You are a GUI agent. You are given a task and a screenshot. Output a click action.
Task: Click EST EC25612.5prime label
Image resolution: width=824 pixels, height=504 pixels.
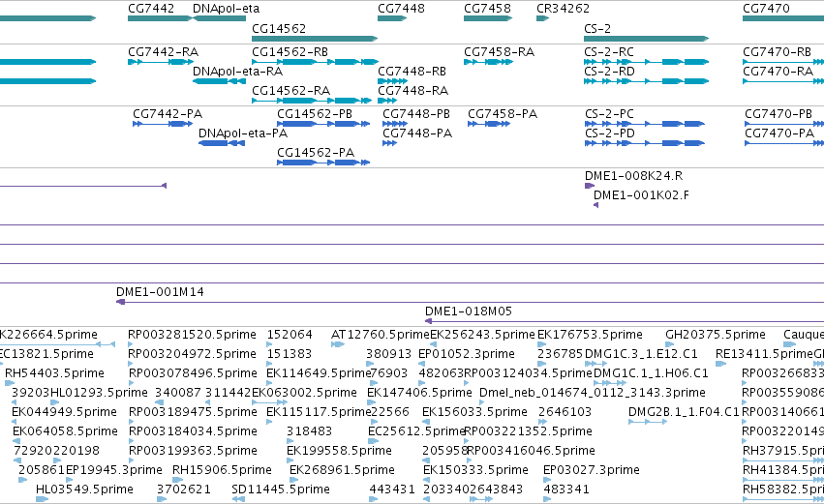416,431
